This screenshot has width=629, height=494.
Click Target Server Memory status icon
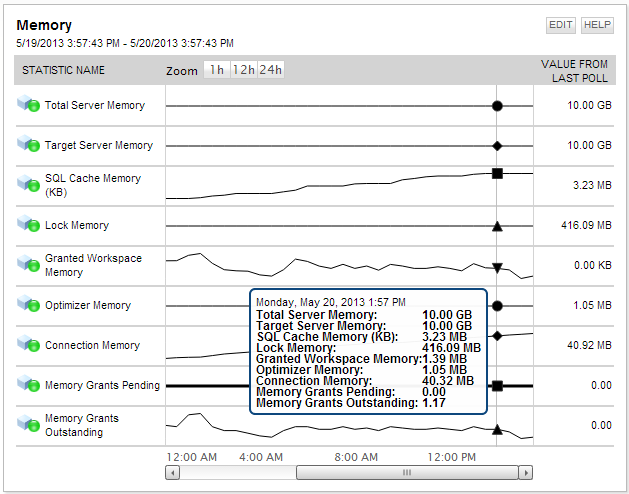point(28,143)
